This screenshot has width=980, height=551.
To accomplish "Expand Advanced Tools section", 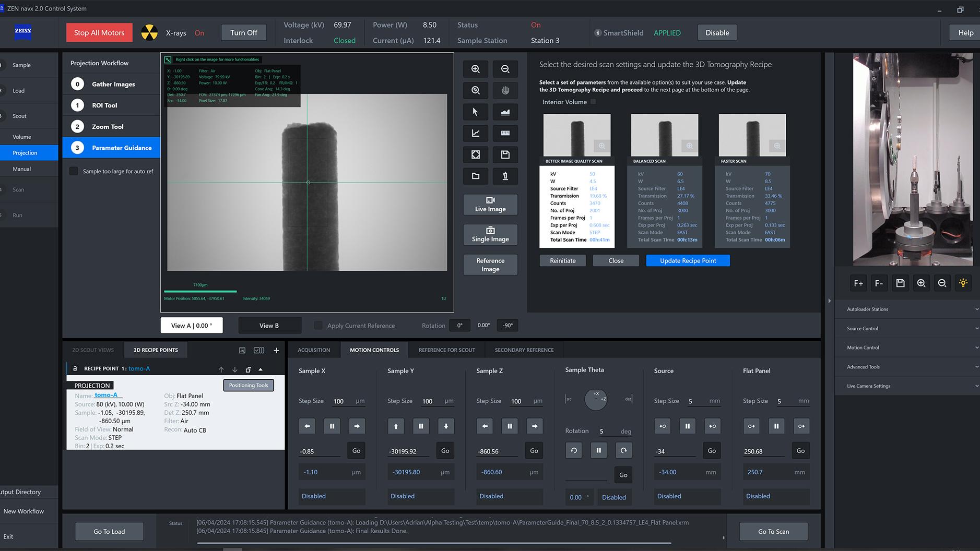I will 907,367.
